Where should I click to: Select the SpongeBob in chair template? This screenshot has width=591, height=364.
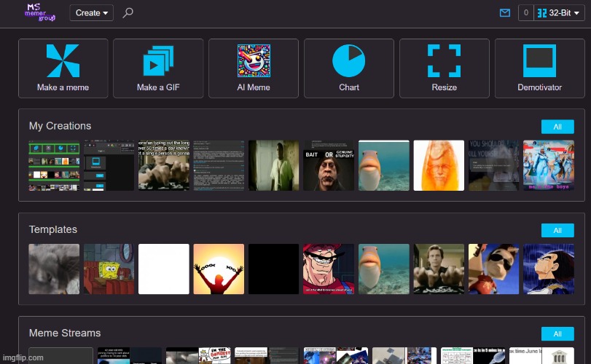tap(109, 269)
